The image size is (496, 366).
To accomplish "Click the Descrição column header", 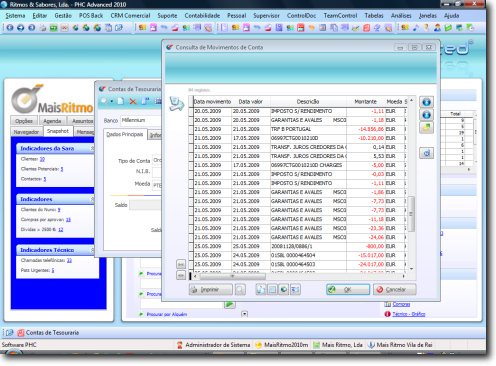I will tap(308, 102).
